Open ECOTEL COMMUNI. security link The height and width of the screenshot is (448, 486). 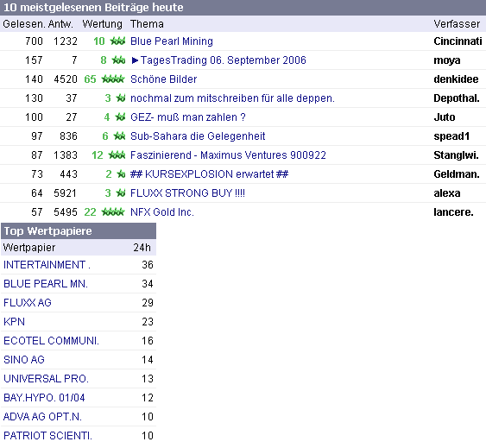51,340
